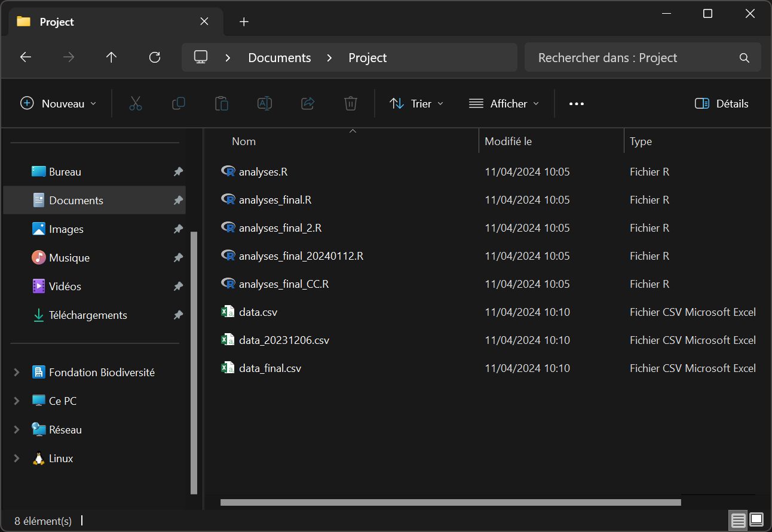This screenshot has width=772, height=532.
Task: Click the Cut scissors icon in toolbar
Action: coord(136,103)
